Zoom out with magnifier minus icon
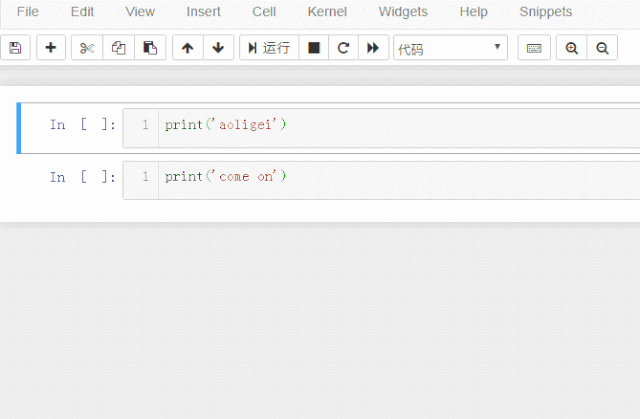The height and width of the screenshot is (419, 640). click(x=602, y=48)
